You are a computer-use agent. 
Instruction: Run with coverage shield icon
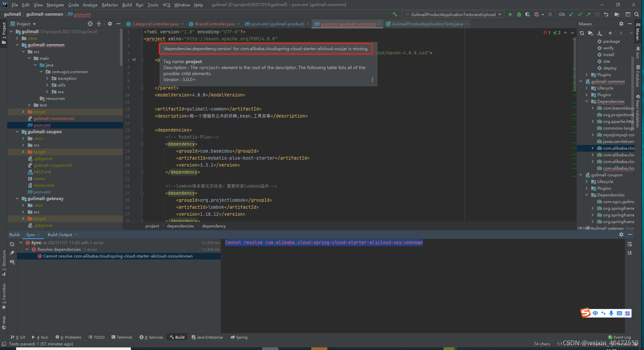coord(527,14)
